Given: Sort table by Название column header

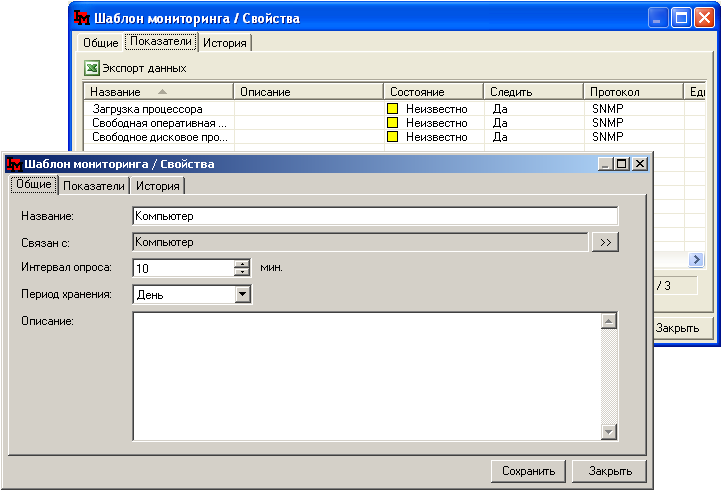Looking at the screenshot, I should [158, 92].
